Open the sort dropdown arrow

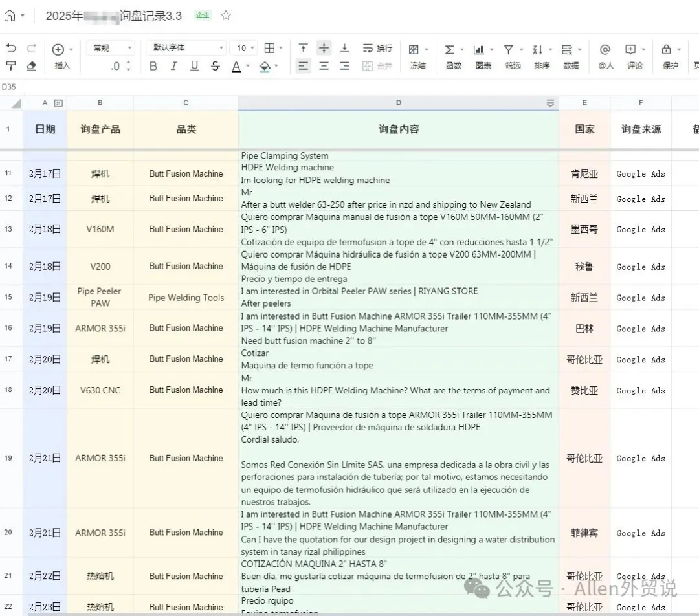(x=551, y=49)
